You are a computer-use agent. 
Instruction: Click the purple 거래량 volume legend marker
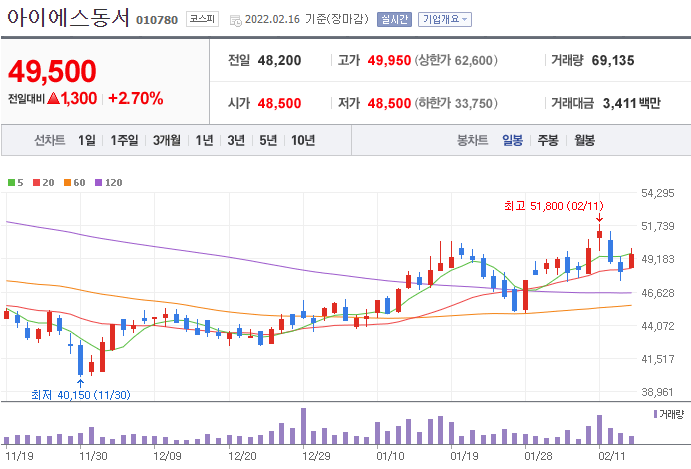(x=655, y=414)
